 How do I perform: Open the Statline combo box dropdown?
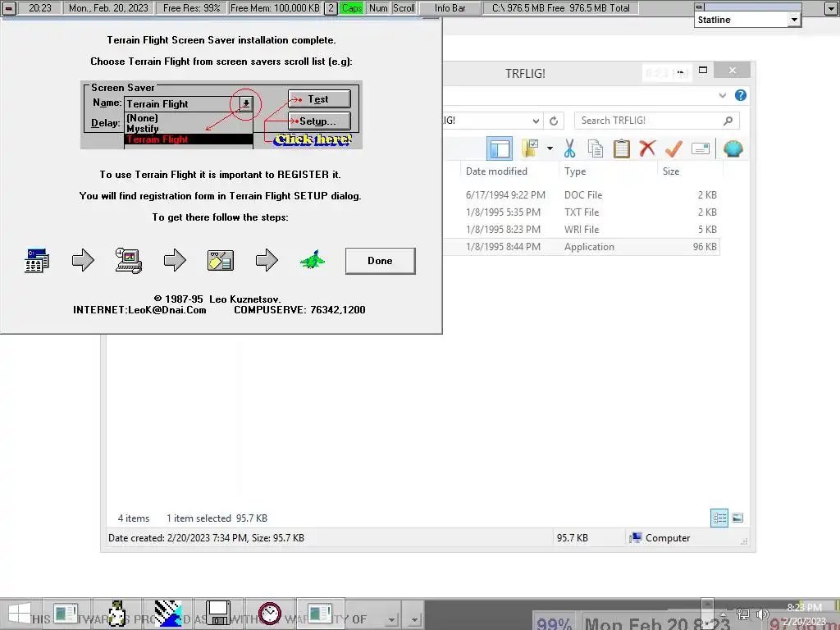[794, 20]
